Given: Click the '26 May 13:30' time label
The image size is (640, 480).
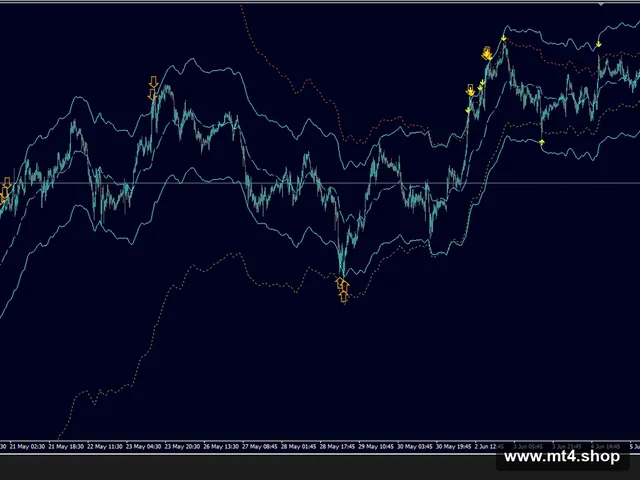Looking at the screenshot, I should coord(221,447).
